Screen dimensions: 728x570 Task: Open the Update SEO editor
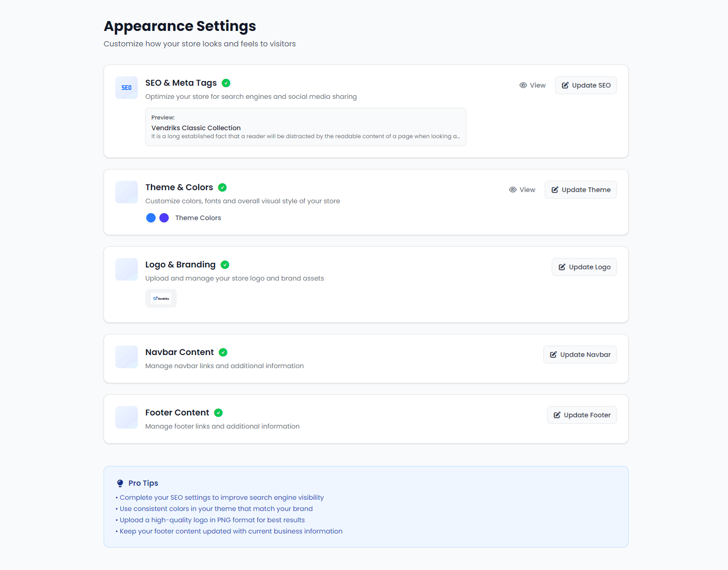coord(585,85)
